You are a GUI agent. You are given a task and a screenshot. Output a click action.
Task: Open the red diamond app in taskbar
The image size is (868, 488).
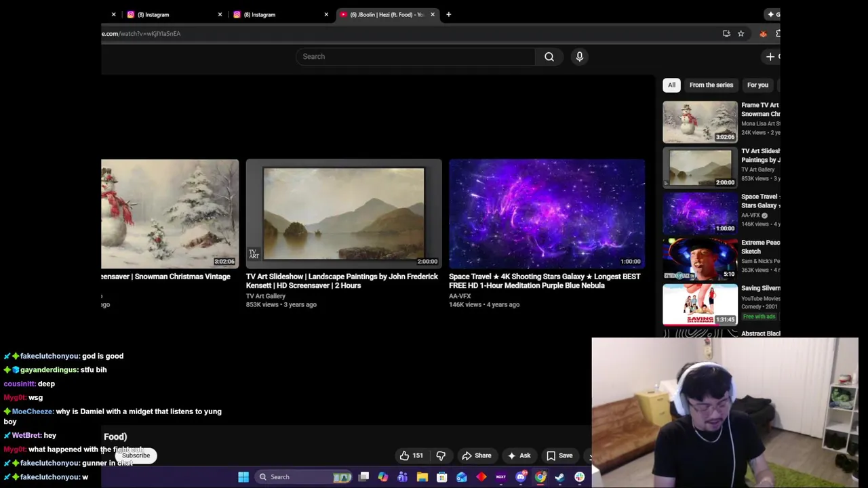[481, 477]
